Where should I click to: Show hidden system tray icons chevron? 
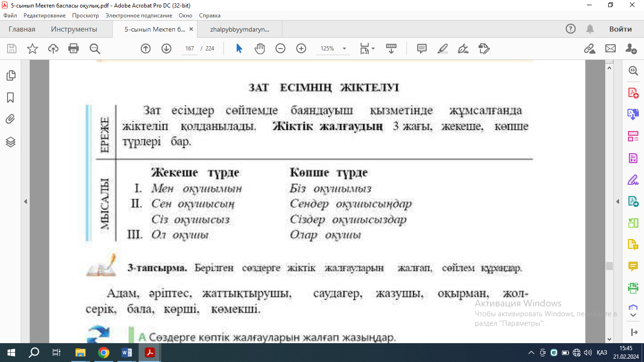531,352
